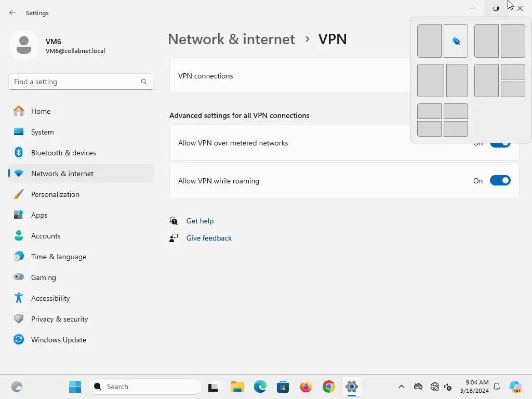Screen dimensions: 532x399
Task: Turn off Allow VPN while roaming
Action: (x=500, y=181)
